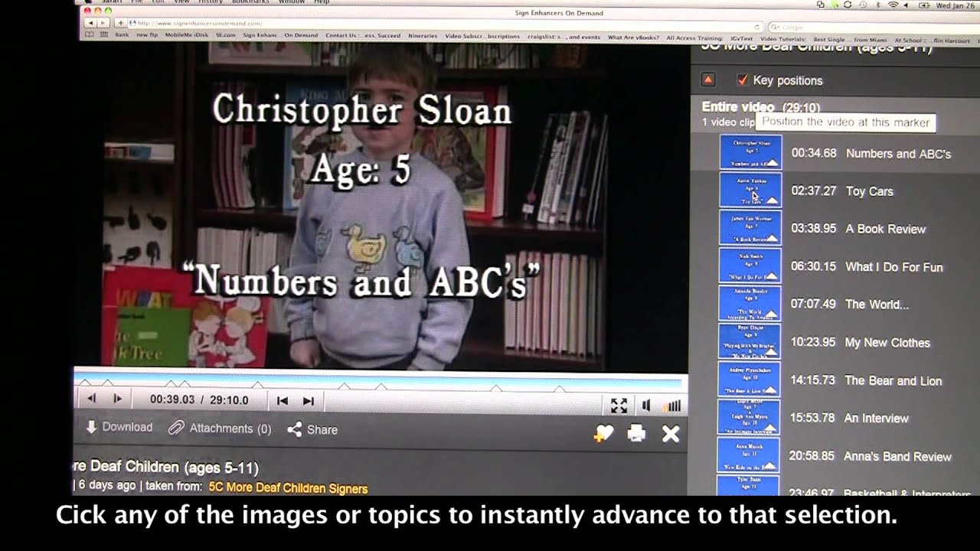The height and width of the screenshot is (551, 980).
Task: Add video to favorites with heart icon
Action: tap(603, 434)
